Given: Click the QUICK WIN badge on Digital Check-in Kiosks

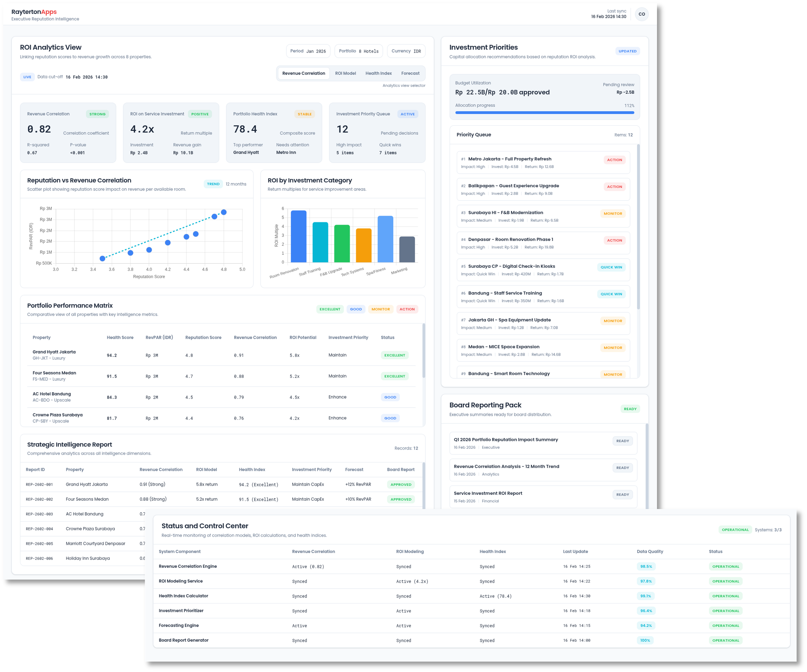Looking at the screenshot, I should pyautogui.click(x=611, y=267).
